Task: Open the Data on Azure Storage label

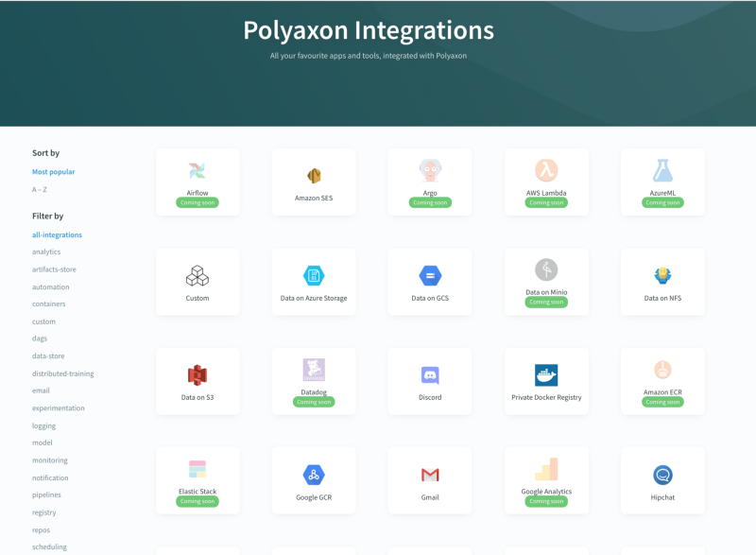Action: (x=314, y=298)
